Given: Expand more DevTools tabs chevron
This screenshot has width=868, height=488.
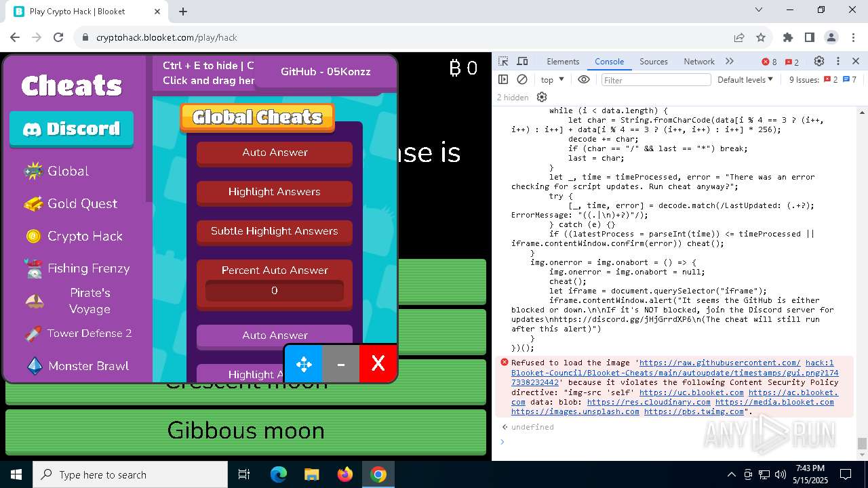Looking at the screenshot, I should (730, 61).
